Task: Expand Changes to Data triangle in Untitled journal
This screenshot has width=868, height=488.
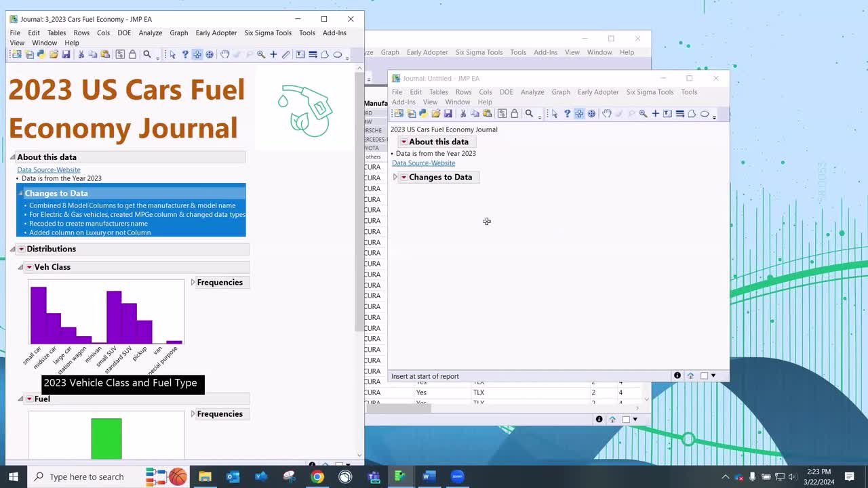Action: (x=395, y=177)
